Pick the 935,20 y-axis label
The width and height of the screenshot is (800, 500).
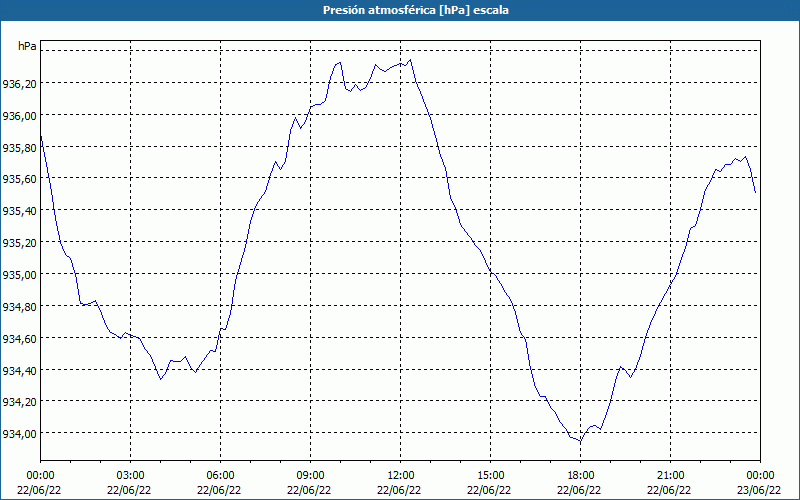(x=20, y=243)
